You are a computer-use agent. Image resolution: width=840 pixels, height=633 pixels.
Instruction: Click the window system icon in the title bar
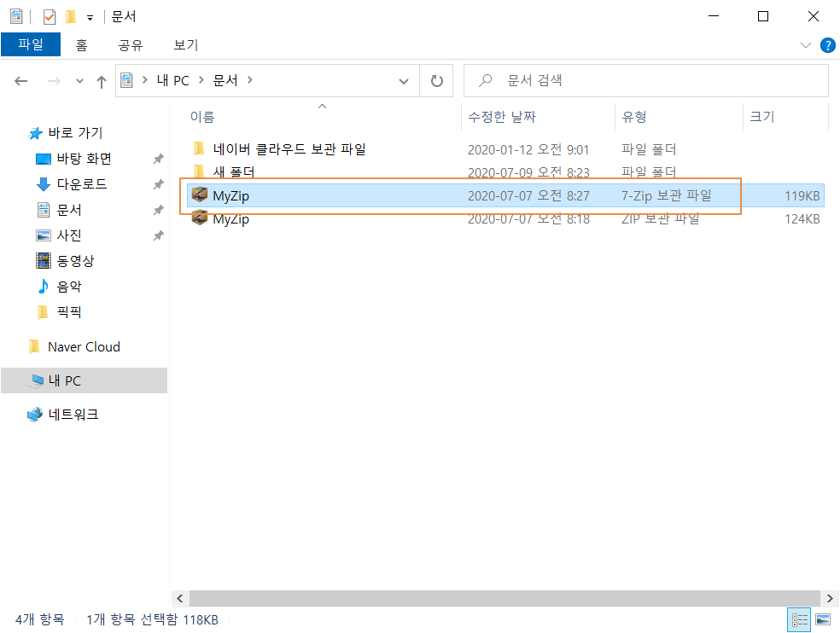click(16, 16)
